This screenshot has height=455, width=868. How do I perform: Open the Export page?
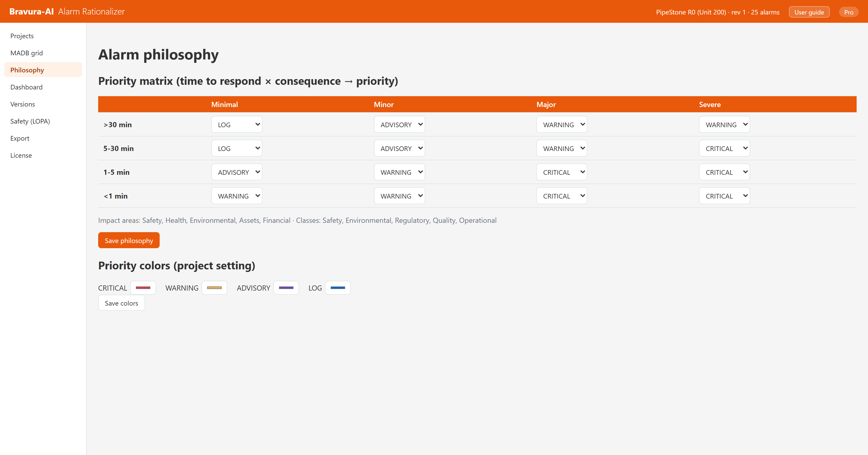point(43,138)
